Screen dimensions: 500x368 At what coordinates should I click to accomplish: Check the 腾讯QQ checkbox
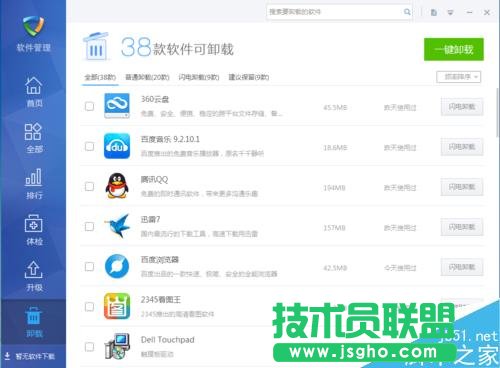[89, 186]
